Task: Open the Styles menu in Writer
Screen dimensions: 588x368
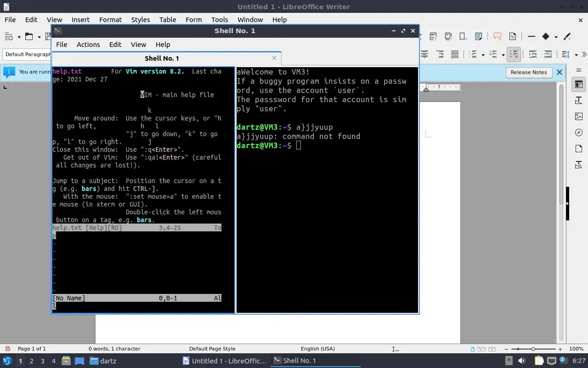Action: (141, 20)
